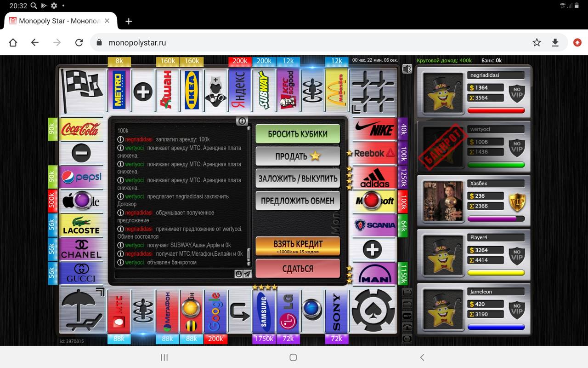This screenshot has height=368, width=588.
Task: Click the 1250k price tag beside adidas
Action: point(403,178)
